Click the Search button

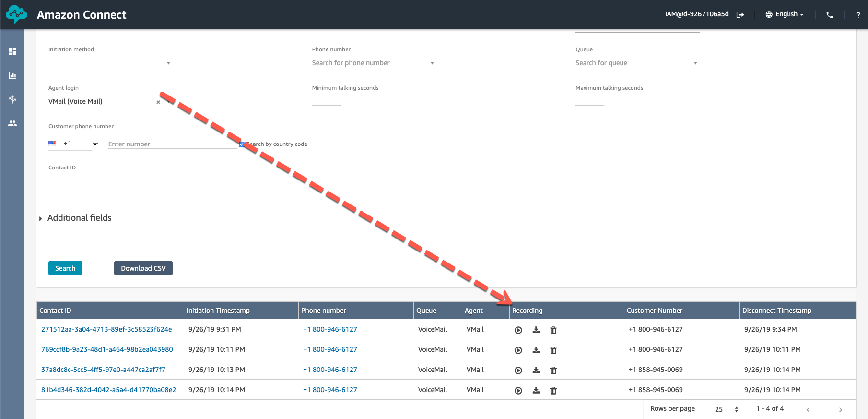(x=65, y=268)
